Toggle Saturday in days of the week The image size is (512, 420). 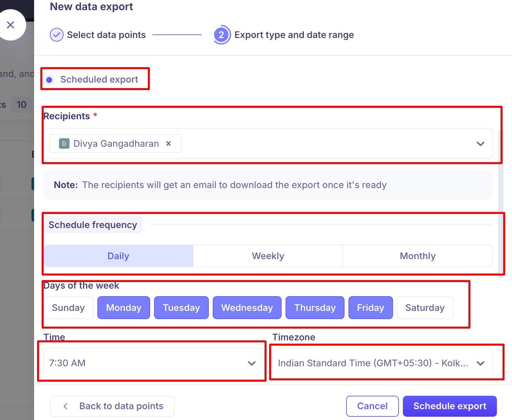(x=425, y=308)
